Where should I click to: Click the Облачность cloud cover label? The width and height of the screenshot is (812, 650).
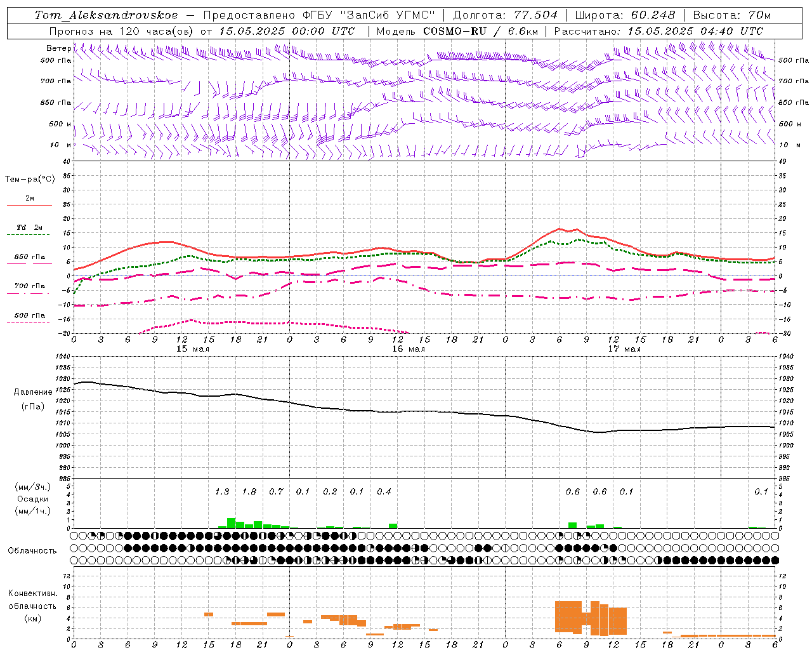pos(32,551)
